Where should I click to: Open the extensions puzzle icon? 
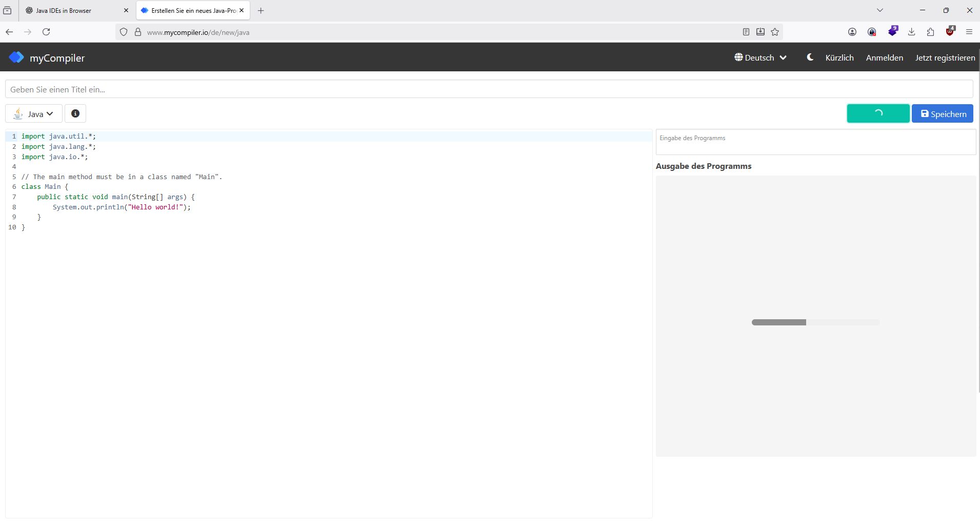(930, 32)
